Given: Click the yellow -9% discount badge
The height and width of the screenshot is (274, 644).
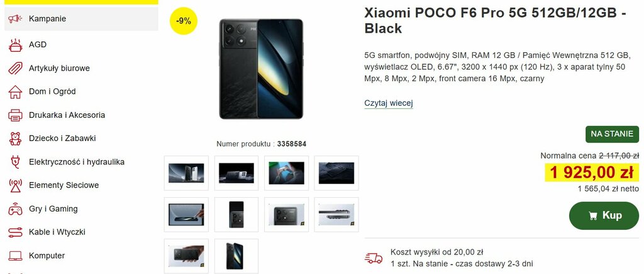Looking at the screenshot, I should tap(184, 21).
